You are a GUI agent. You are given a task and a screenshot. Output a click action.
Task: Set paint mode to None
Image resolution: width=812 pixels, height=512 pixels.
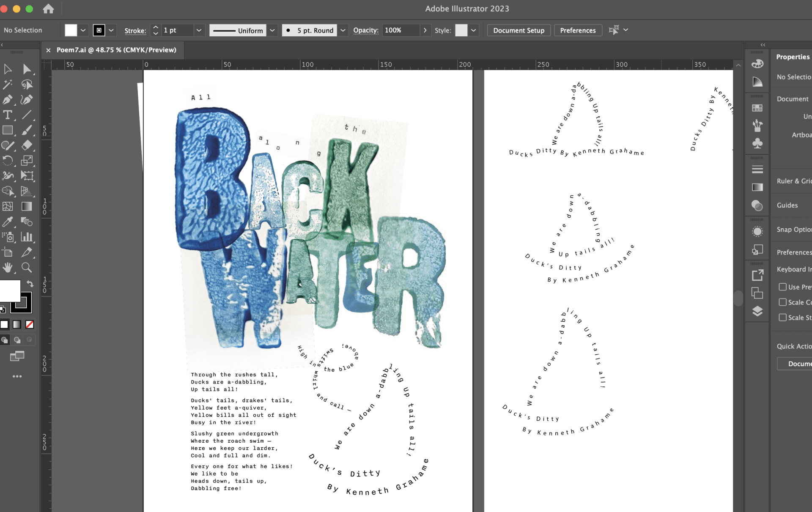point(30,324)
